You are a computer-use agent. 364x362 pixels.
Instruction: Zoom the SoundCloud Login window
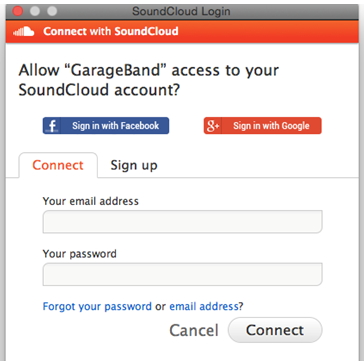click(52, 11)
